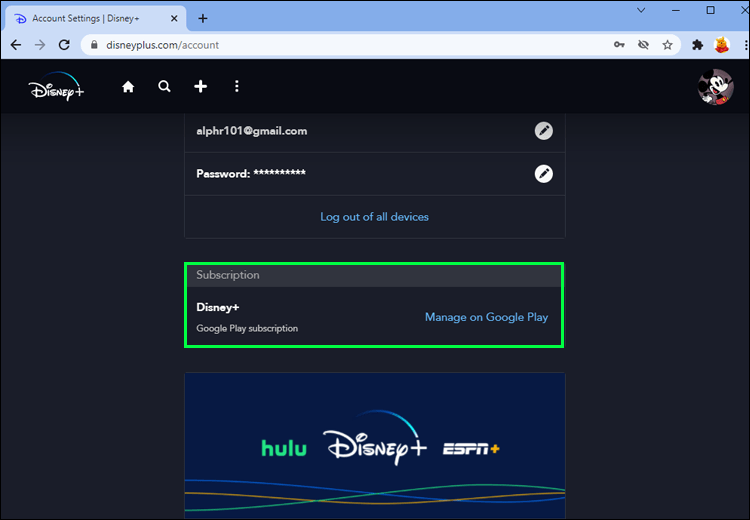Click the Password: ********** text
This screenshot has width=750, height=520.
251,173
